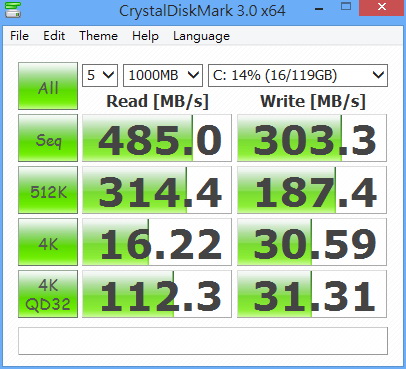The width and height of the screenshot is (406, 369).
Task: Start the 4K test
Action: [x=48, y=242]
